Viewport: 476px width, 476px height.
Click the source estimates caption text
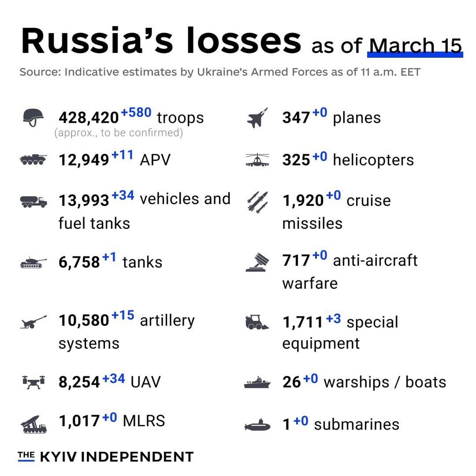pyautogui.click(x=219, y=73)
